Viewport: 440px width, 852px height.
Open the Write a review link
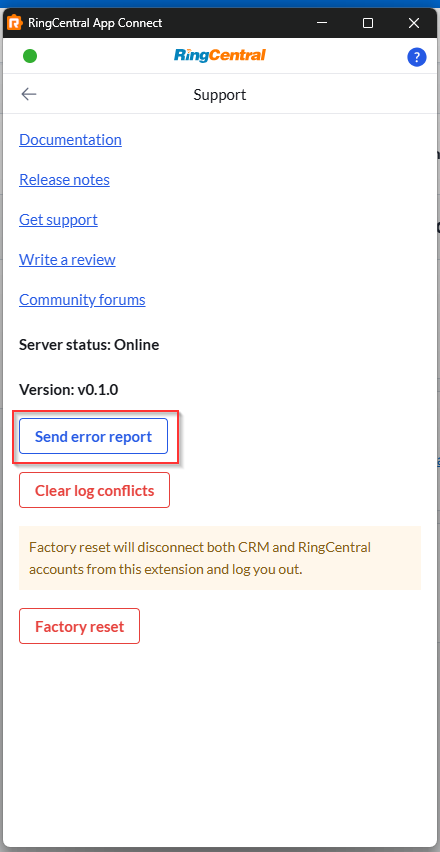point(67,260)
